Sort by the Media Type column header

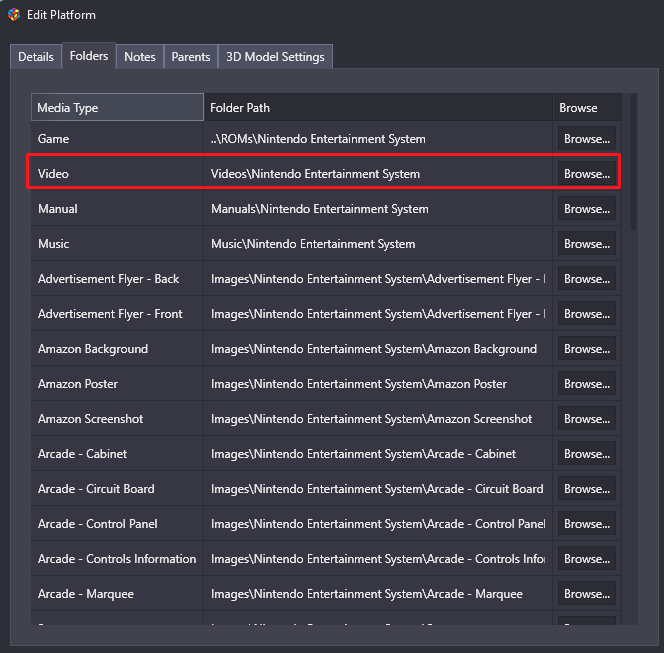[x=117, y=108]
